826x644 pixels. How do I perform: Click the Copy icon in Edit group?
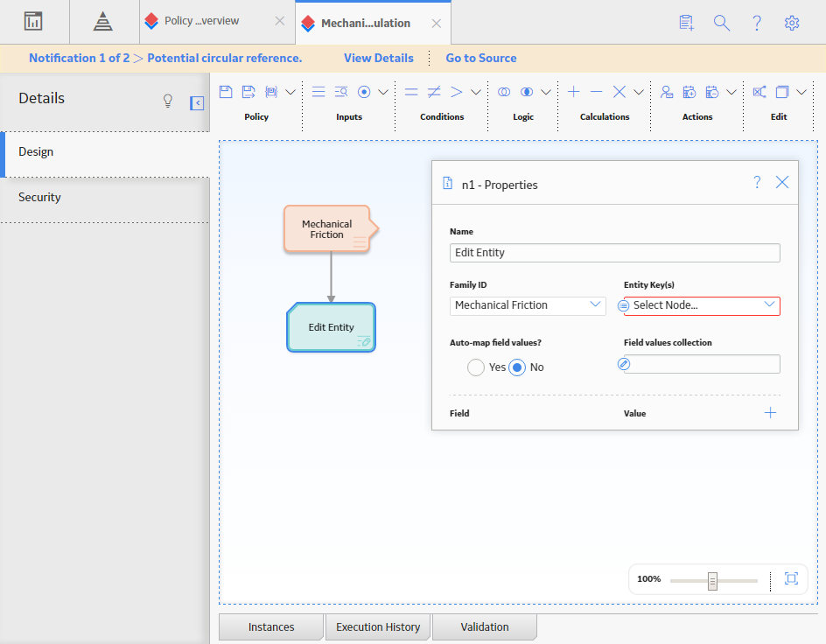coord(781,92)
